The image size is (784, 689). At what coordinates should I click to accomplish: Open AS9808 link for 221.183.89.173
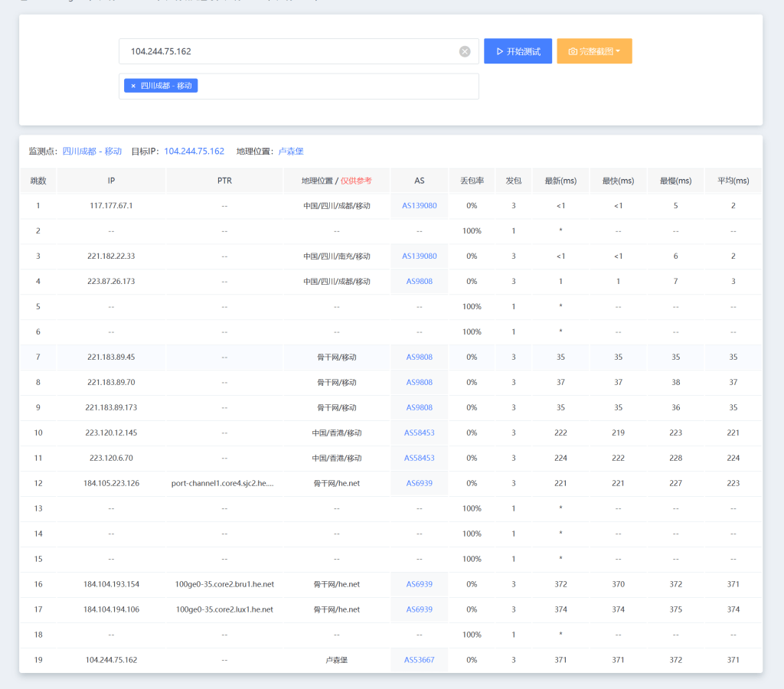(420, 407)
